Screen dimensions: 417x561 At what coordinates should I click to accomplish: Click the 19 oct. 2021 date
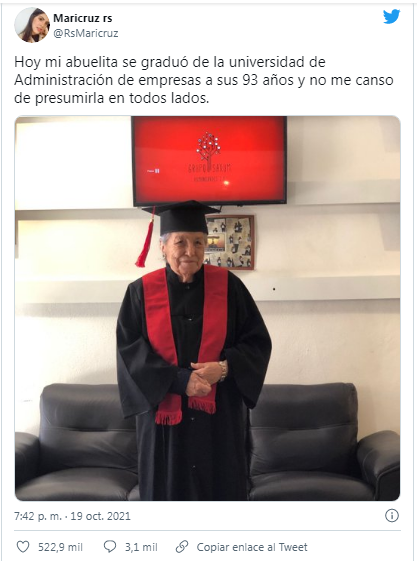click(x=100, y=516)
